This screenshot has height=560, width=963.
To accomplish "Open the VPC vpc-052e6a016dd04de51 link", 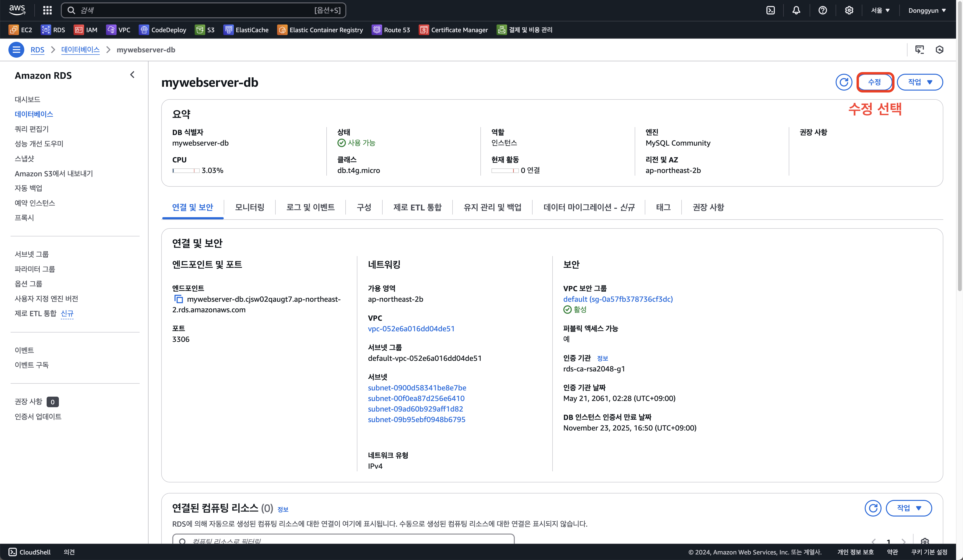I will [411, 329].
